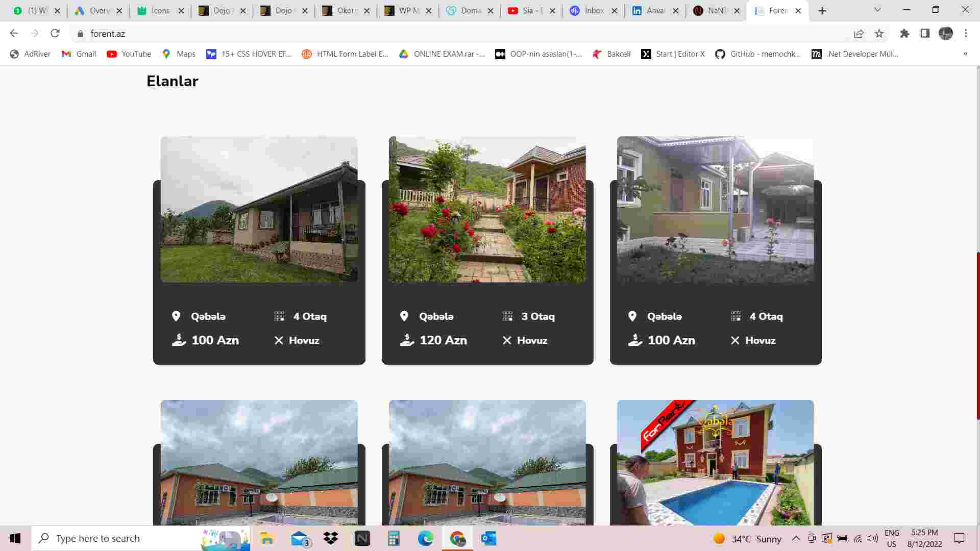
Task: Open the Wi-Fi network icon in tray
Action: pyautogui.click(x=858, y=538)
